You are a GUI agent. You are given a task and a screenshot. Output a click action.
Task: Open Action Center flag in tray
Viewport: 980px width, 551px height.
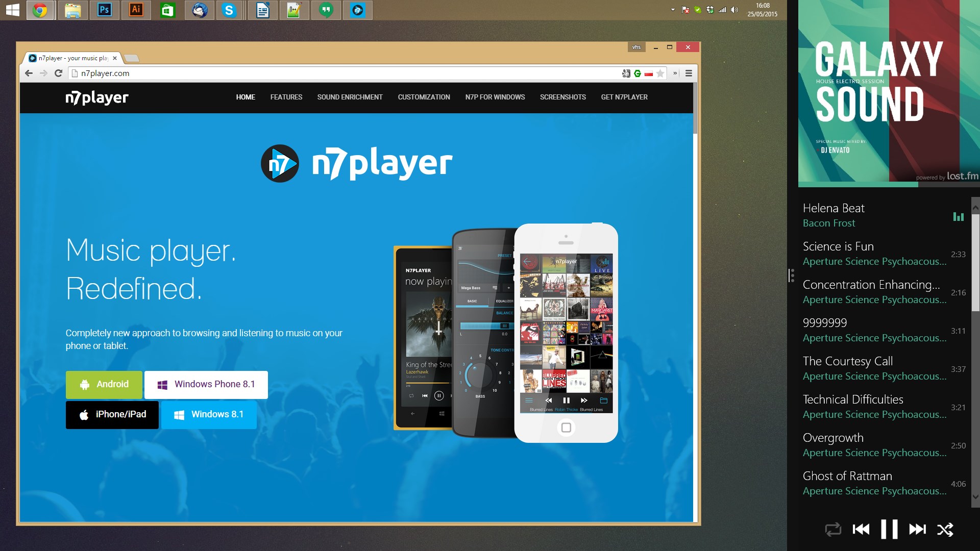[x=685, y=10]
